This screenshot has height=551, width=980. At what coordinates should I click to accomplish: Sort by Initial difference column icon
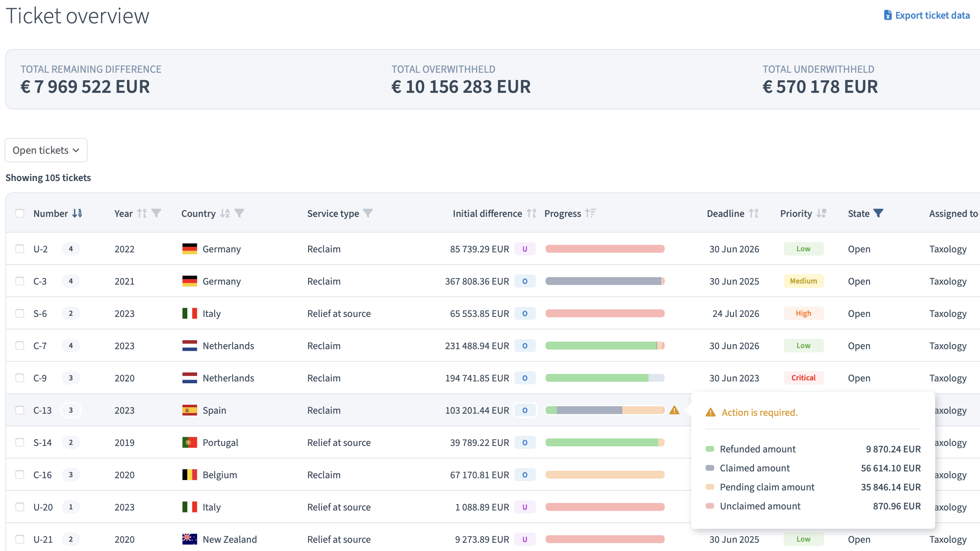click(532, 213)
